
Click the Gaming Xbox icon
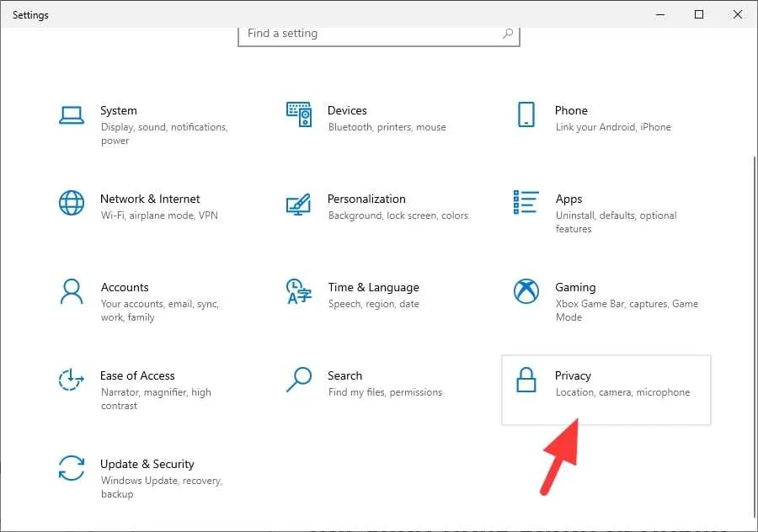tap(526, 291)
